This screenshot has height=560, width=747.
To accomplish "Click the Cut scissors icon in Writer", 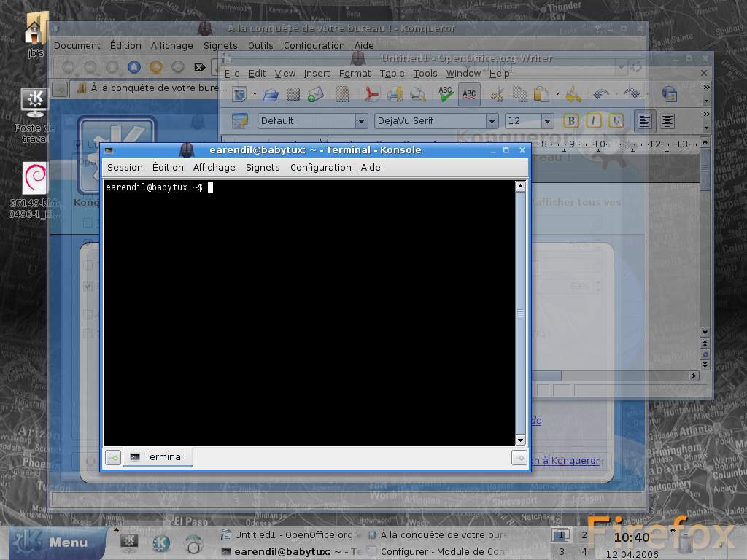I will pyautogui.click(x=498, y=94).
